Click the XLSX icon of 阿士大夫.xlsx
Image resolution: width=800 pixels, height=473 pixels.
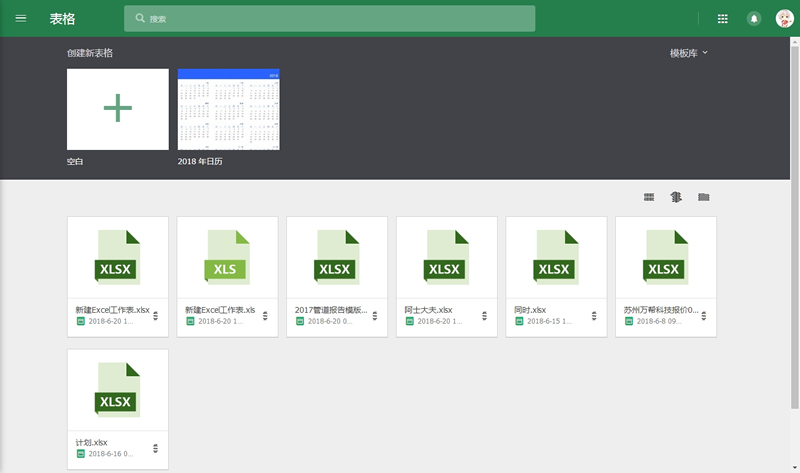[446, 257]
